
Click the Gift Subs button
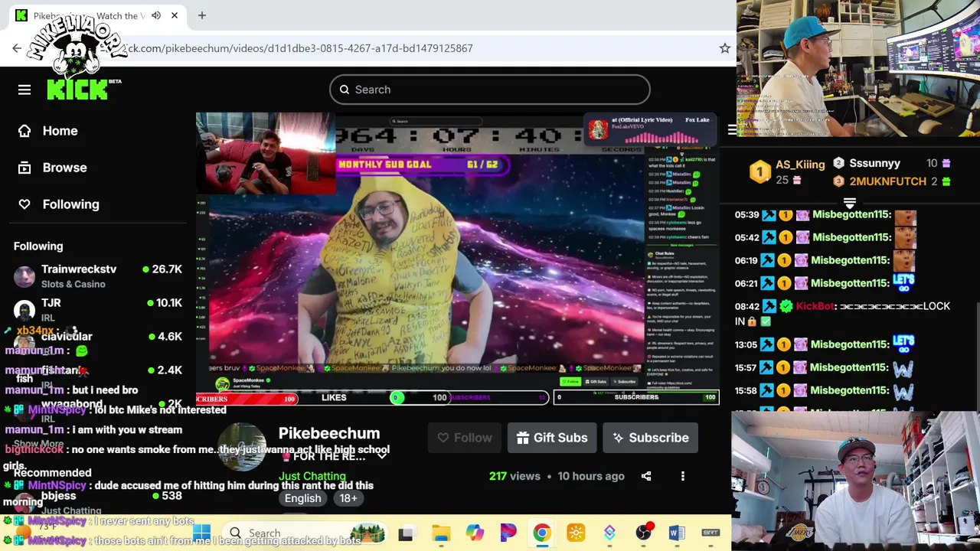coord(552,438)
